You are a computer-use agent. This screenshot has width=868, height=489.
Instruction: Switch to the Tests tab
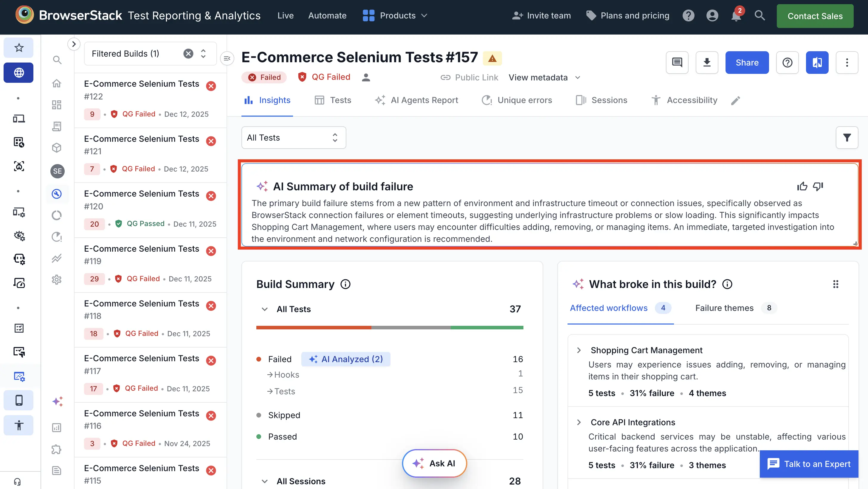(x=333, y=100)
